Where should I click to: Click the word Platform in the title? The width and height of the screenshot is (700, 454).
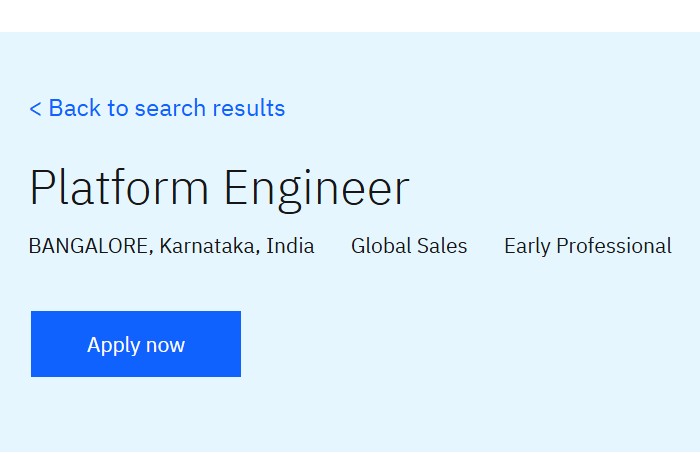tap(119, 187)
